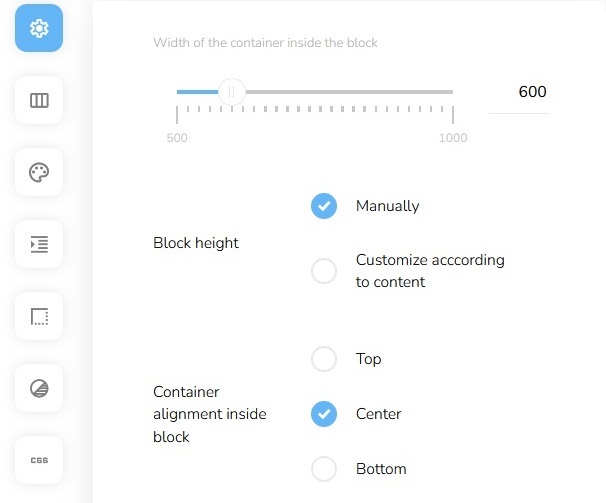Click the Width of the container caption
Screen dimensions: 606x503
pyautogui.click(x=265, y=43)
